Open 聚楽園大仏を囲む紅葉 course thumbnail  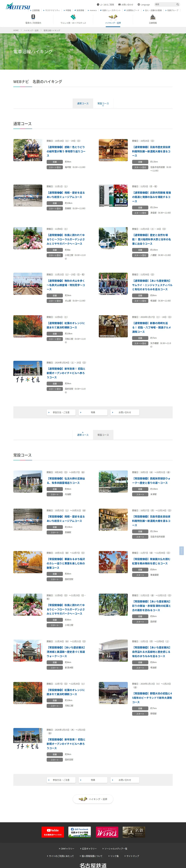113,562
